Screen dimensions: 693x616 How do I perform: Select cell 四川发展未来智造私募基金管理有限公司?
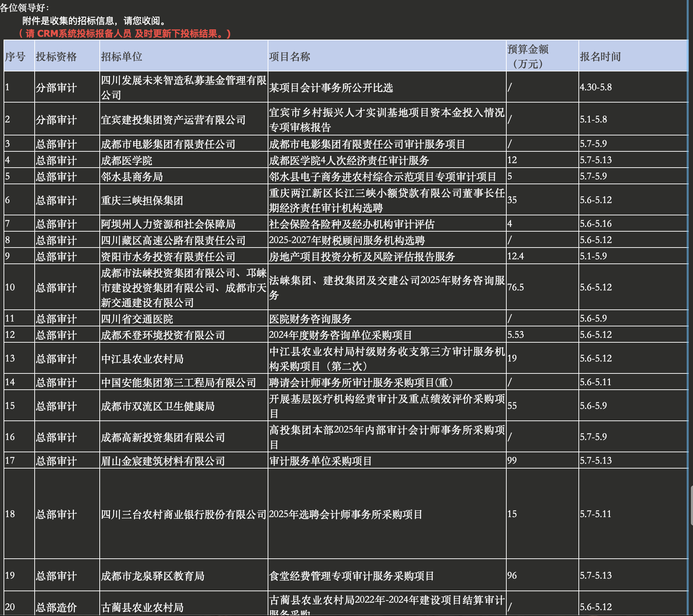tap(184, 87)
